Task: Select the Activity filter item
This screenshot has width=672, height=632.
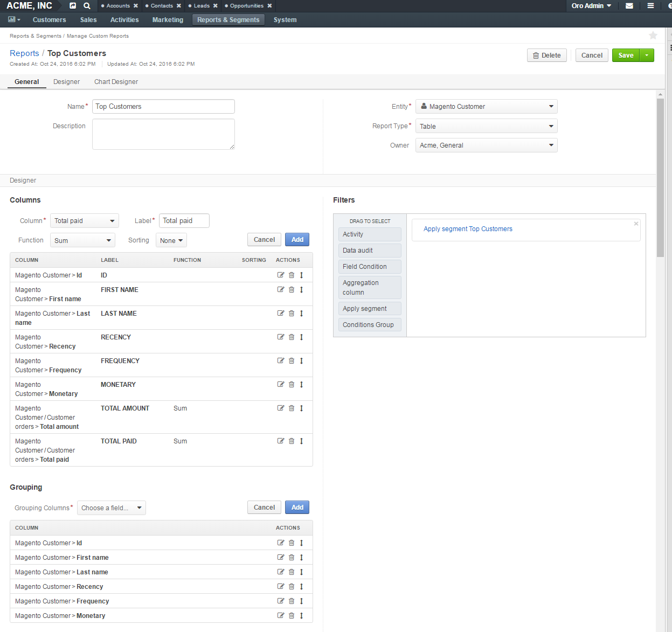Action: click(370, 234)
